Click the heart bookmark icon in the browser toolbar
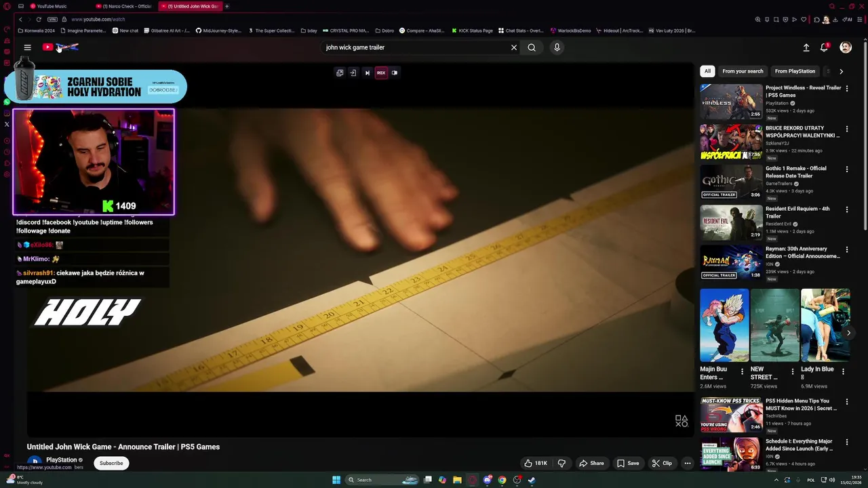 [804, 20]
